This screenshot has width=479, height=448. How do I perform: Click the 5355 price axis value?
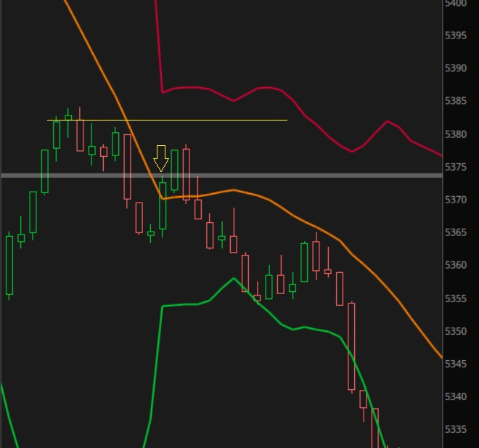coord(456,298)
